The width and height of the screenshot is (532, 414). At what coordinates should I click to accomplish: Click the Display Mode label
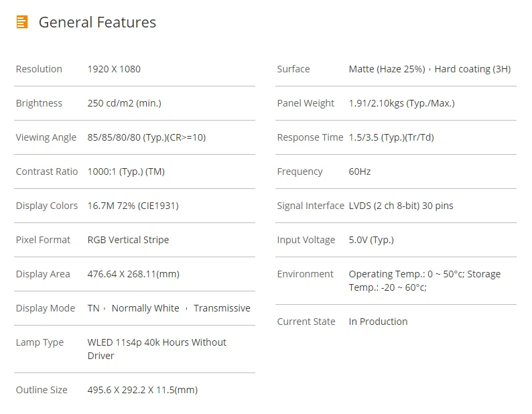46,308
